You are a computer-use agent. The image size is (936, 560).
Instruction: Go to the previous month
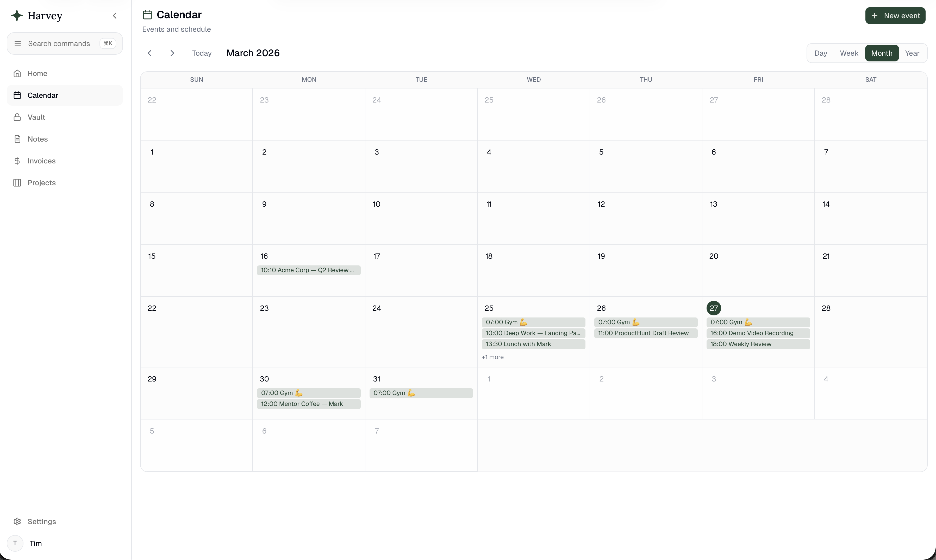149,53
